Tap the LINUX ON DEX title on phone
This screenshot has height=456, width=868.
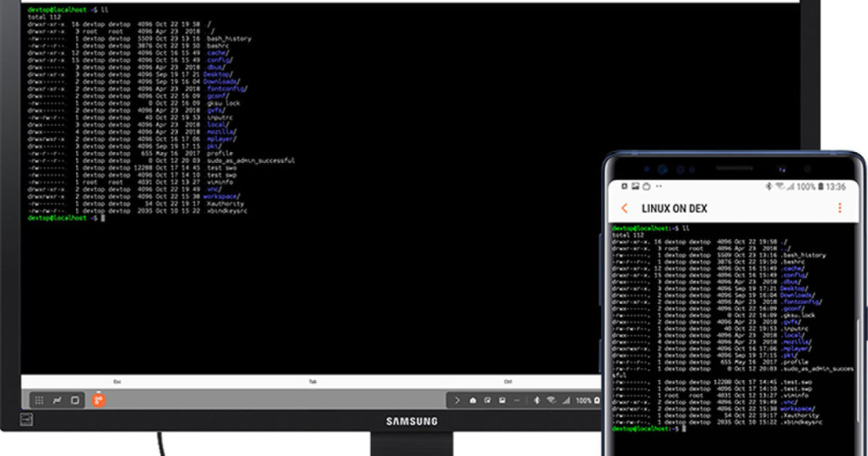click(674, 208)
